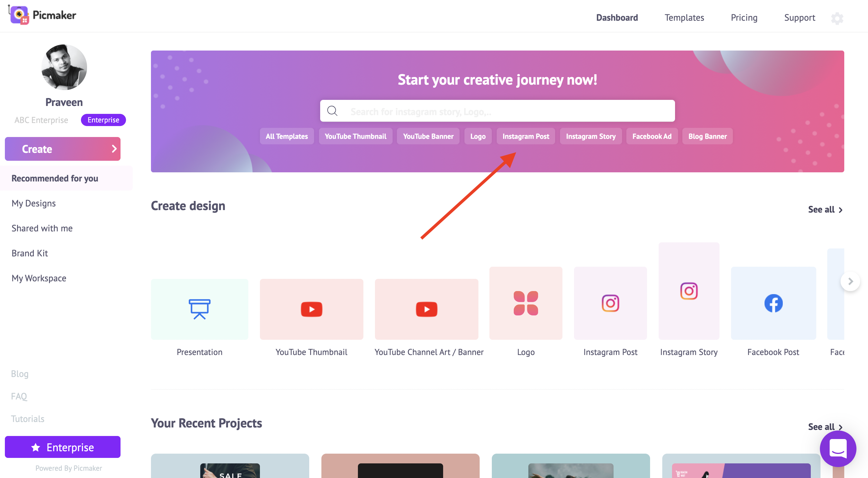Go to Pricing in top navigation
Screen dimensions: 868x478
744,18
